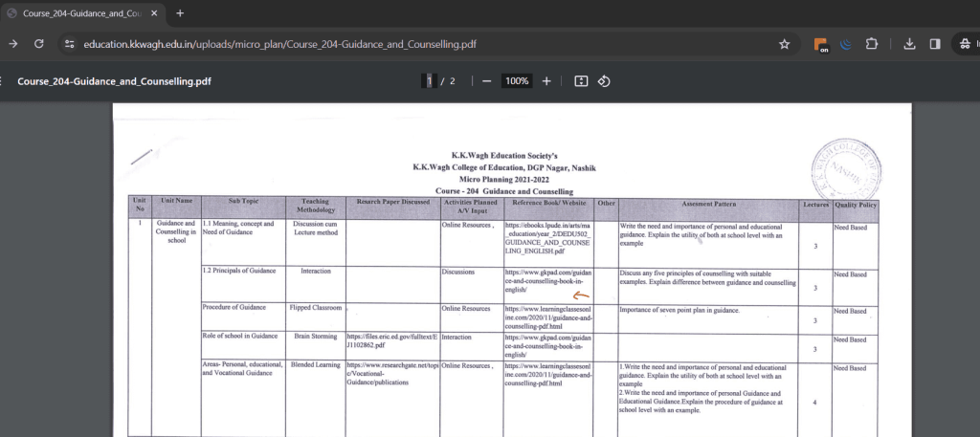Click '1.2 Principals of Guidance' sub topic
Viewport: 980px width, 437px height.
(x=238, y=271)
